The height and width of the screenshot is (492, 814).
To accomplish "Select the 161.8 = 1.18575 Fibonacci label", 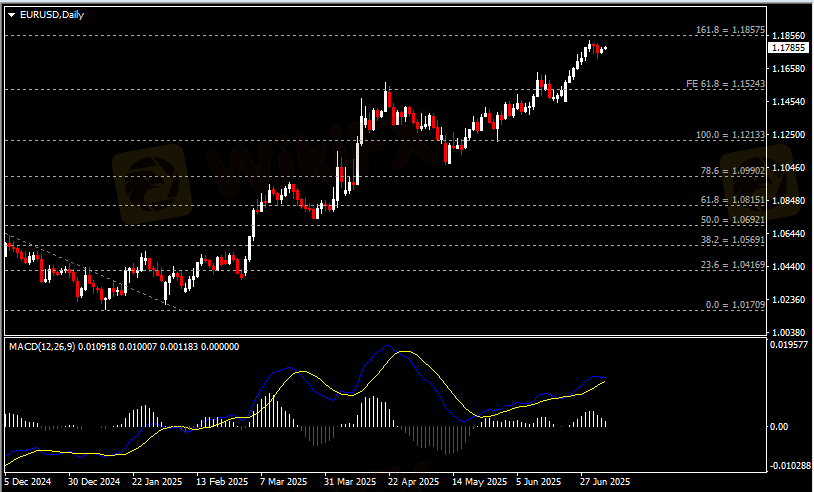I will tap(730, 30).
